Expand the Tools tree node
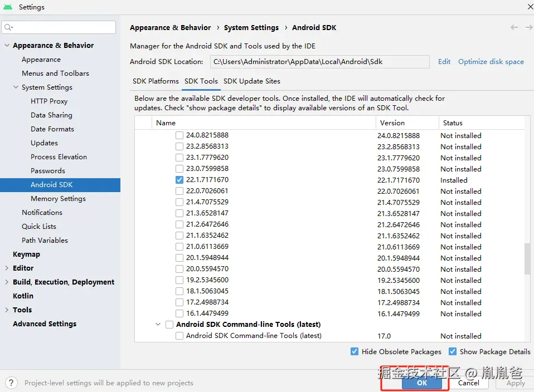The image size is (534, 392). (x=7, y=310)
